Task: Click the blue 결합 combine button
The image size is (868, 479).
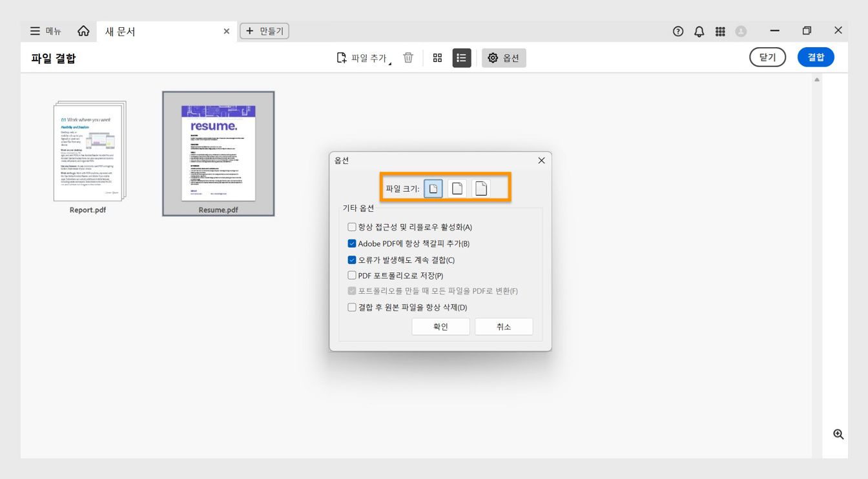Action: click(x=816, y=57)
